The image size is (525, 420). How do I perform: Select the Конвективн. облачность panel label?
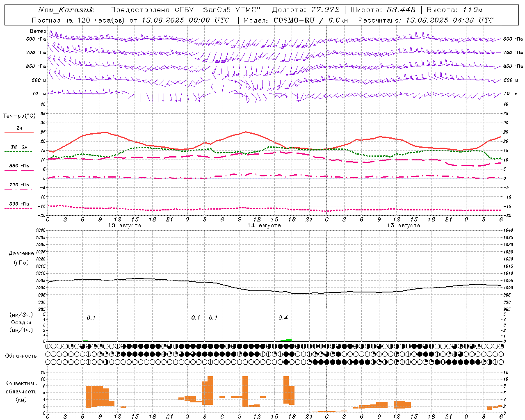click(x=21, y=388)
